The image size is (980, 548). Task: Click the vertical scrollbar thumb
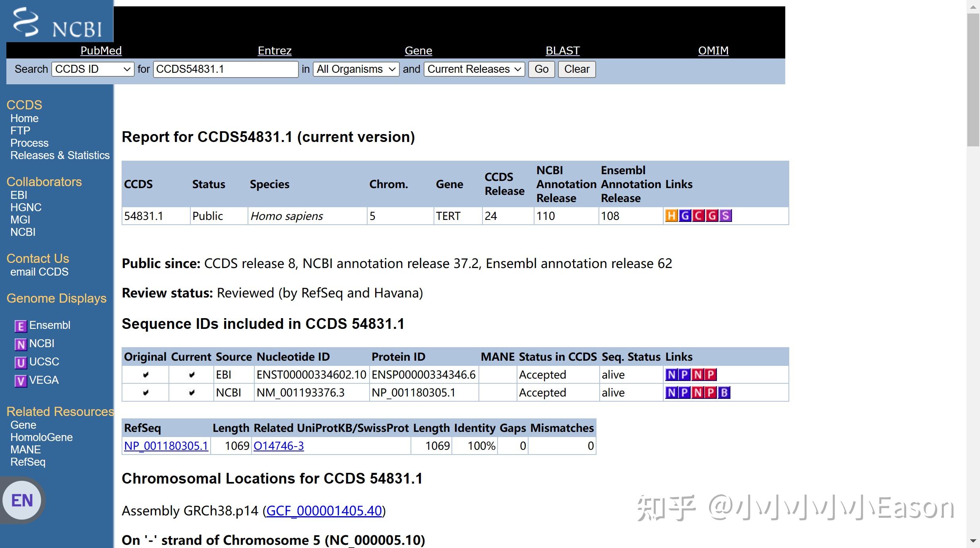[x=973, y=80]
